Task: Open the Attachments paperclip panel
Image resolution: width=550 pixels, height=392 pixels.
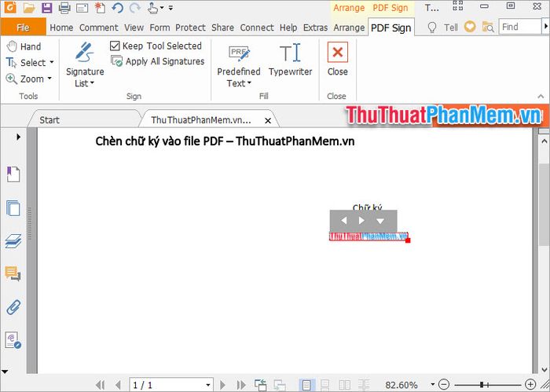Action: tap(13, 307)
